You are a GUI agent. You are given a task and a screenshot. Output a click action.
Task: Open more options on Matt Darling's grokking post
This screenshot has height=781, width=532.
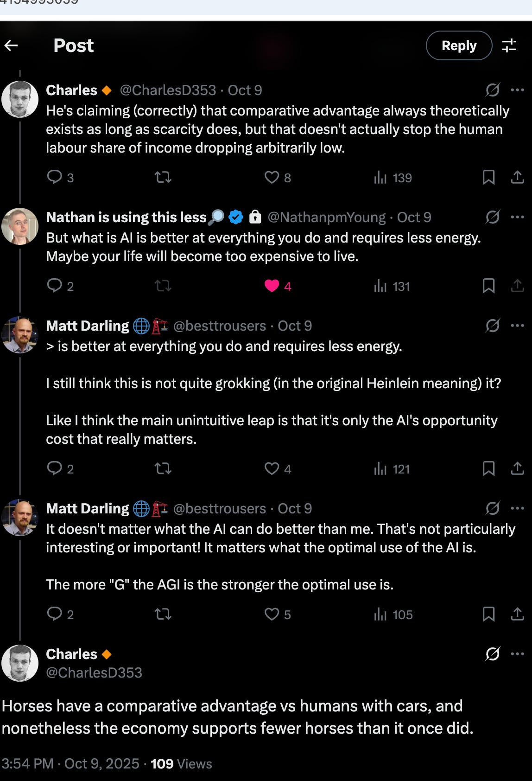point(517,326)
